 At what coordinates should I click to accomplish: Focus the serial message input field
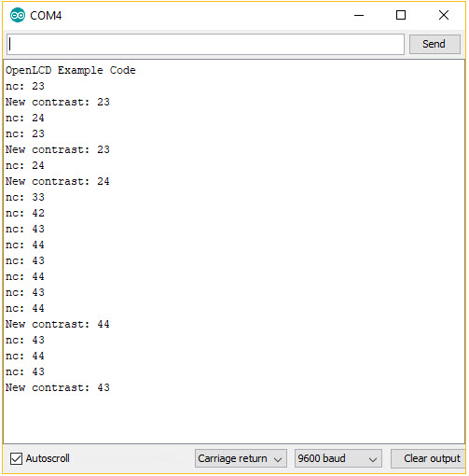[205, 44]
